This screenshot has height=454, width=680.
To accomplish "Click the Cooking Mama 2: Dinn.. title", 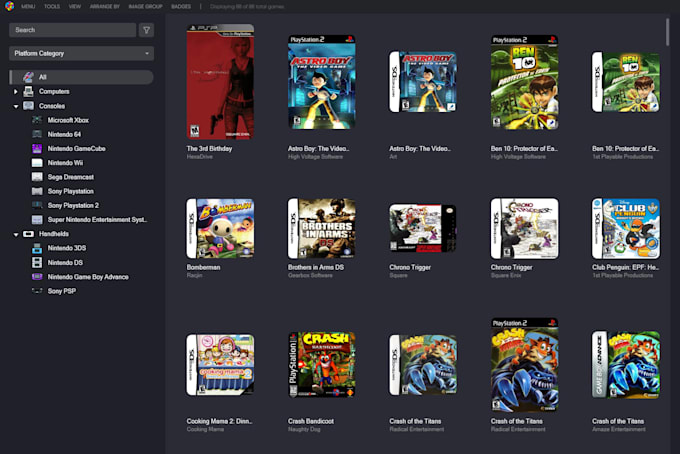I will (x=219, y=421).
